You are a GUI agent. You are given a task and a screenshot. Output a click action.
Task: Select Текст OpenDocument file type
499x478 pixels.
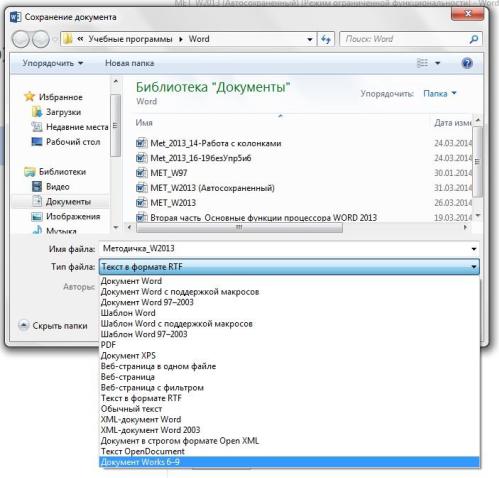click(x=289, y=451)
